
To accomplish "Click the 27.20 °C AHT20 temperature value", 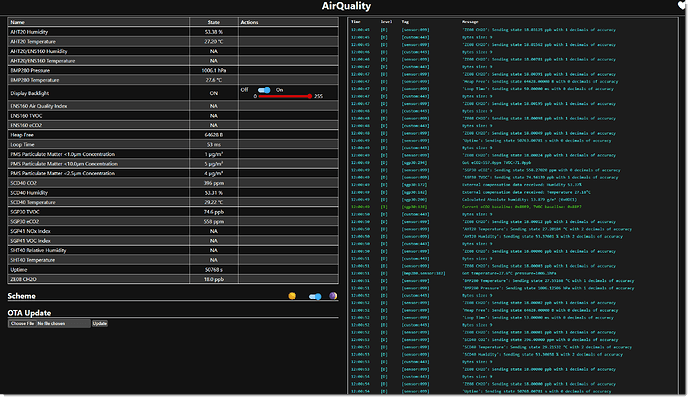I will click(x=214, y=42).
